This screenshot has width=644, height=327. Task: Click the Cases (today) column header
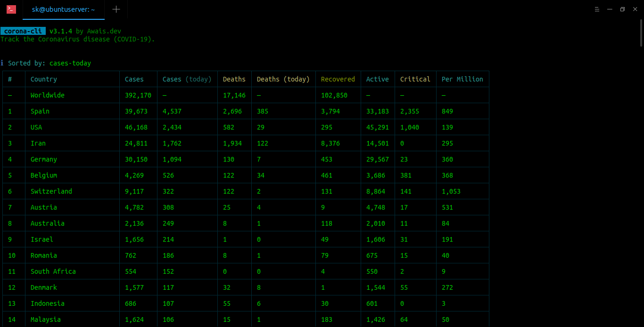pyautogui.click(x=187, y=79)
